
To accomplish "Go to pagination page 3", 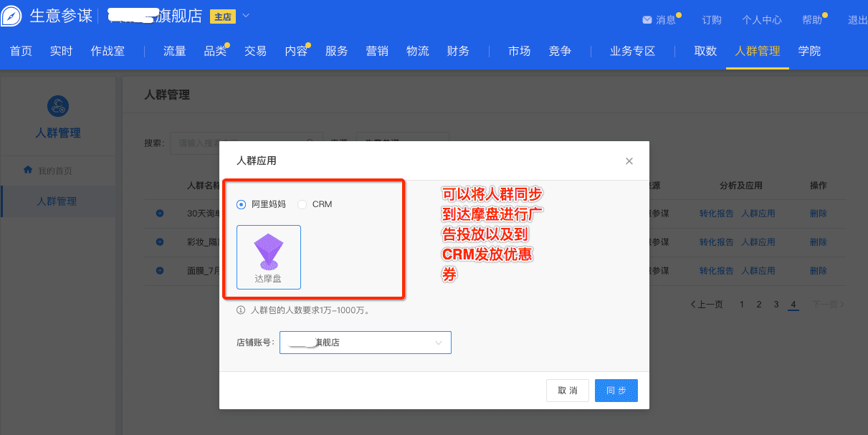I will tap(776, 305).
